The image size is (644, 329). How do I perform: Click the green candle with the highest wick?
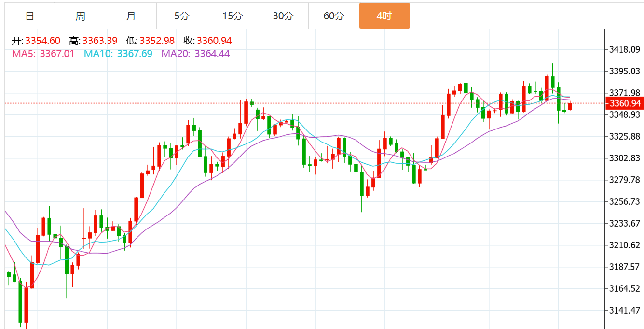tap(553, 81)
